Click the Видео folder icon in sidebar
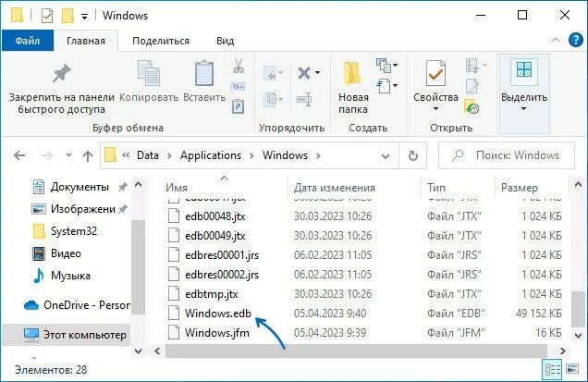 [39, 253]
